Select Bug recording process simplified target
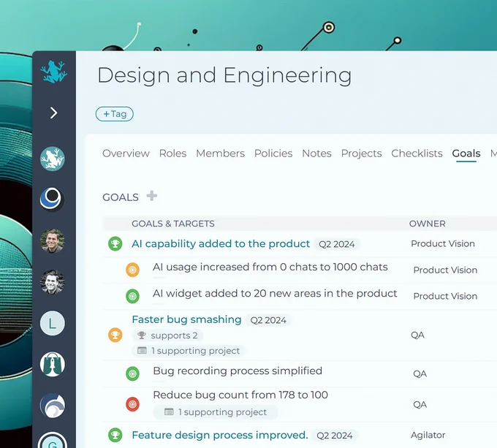The image size is (497, 448). (x=238, y=371)
